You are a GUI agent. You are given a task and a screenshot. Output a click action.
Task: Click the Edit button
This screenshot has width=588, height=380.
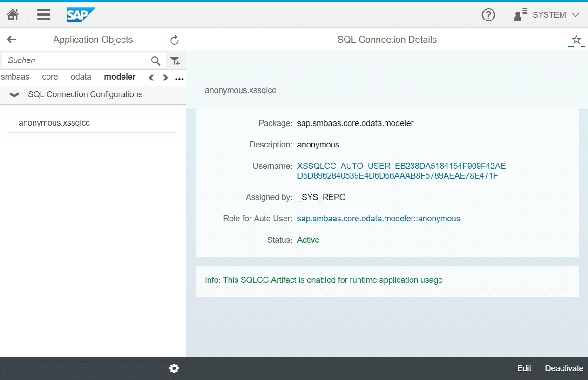coord(524,368)
